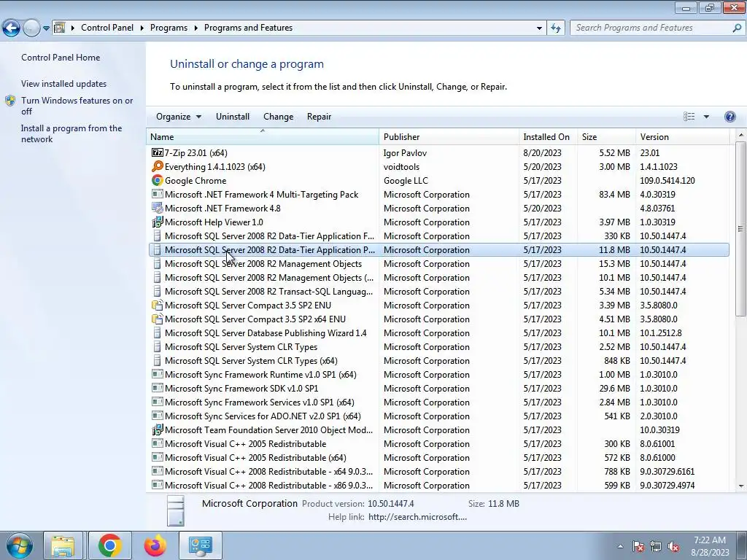Open the Help question mark button
Image resolution: width=747 pixels, height=560 pixels.
(729, 117)
